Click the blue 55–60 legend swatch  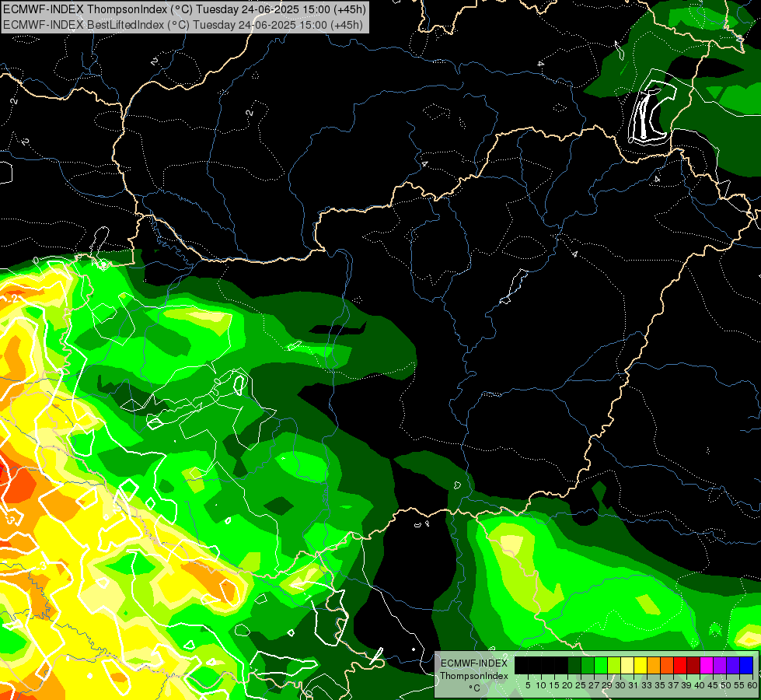coord(746,665)
